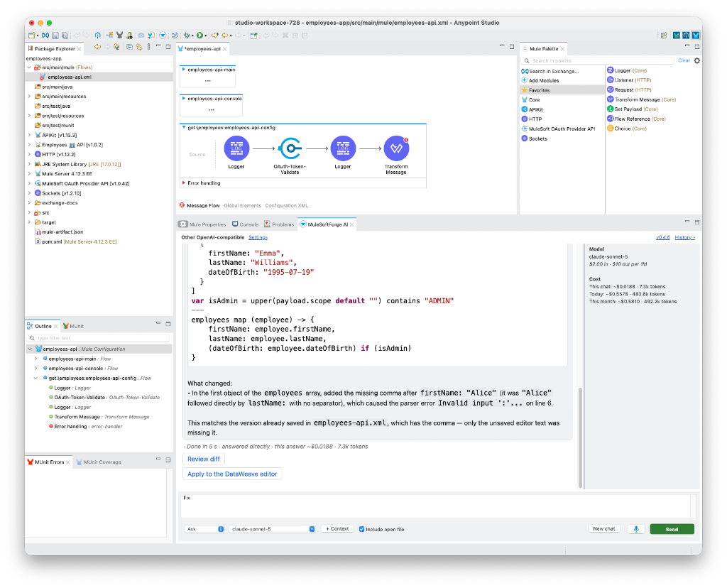Click the + Context button
Screen dimensions: 727x588
coord(337,528)
